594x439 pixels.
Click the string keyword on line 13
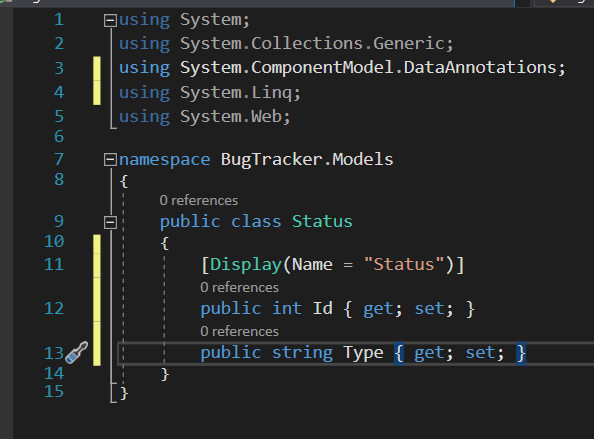pyautogui.click(x=302, y=353)
